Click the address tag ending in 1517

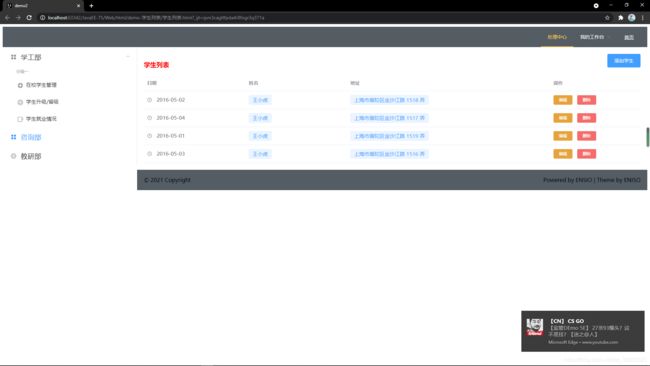click(x=389, y=118)
